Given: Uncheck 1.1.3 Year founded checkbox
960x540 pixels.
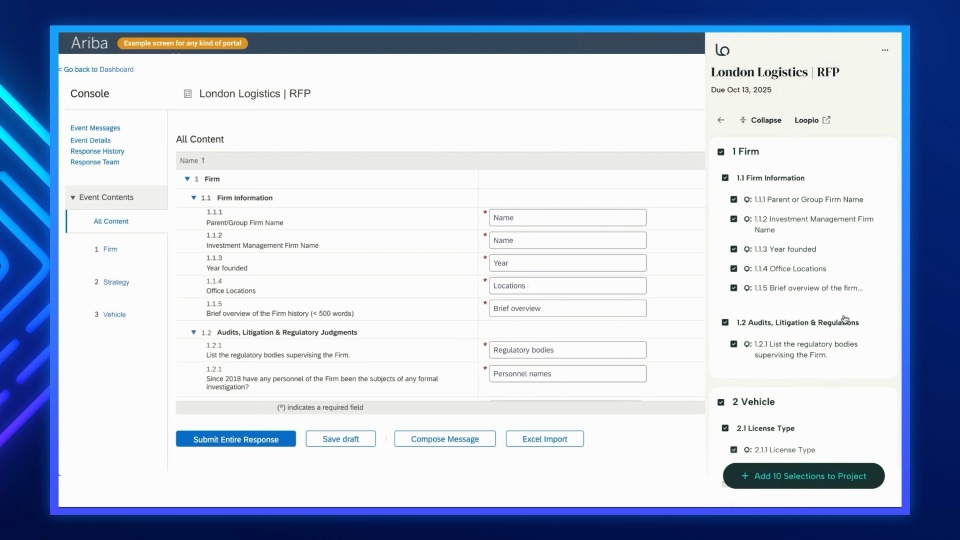Looking at the screenshot, I should point(733,249).
